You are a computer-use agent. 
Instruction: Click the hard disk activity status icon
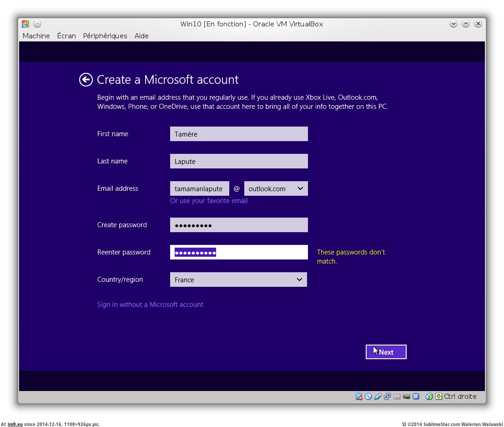359,396
